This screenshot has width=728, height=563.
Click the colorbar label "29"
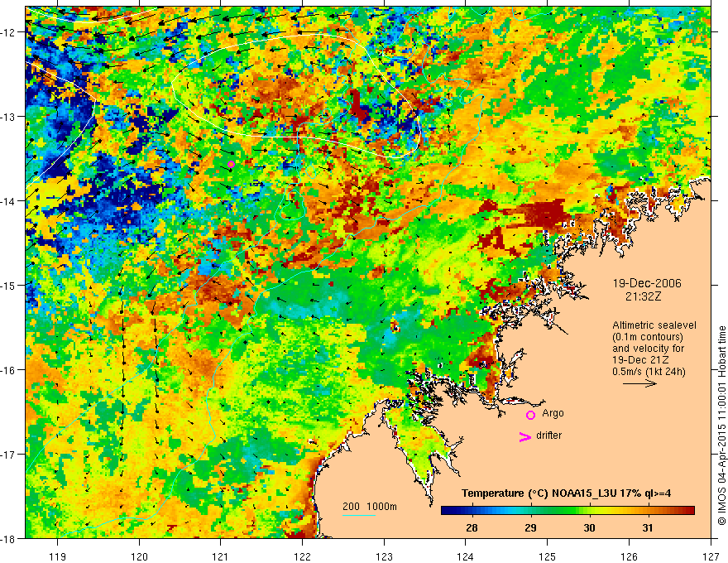tap(530, 527)
